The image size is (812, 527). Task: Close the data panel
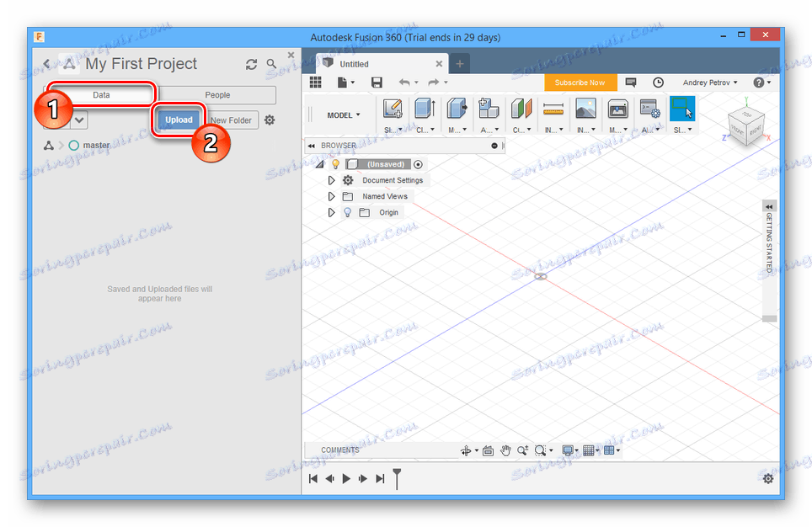tap(291, 55)
